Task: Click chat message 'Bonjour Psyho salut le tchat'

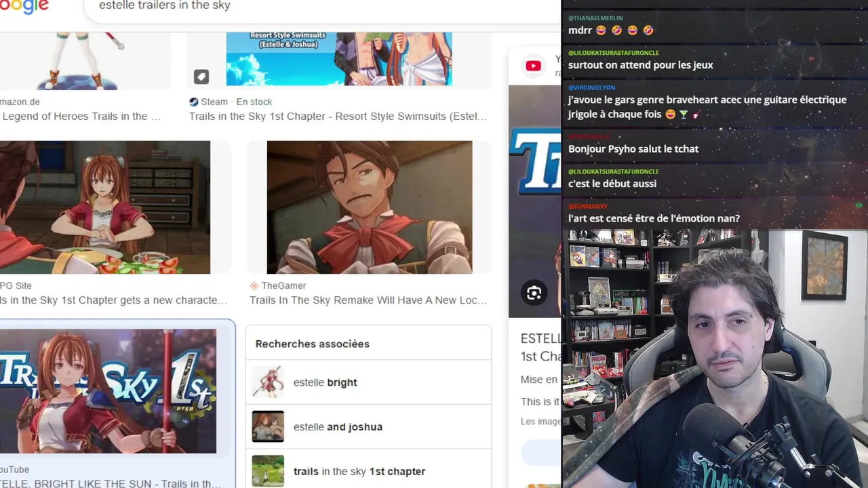Action: pyautogui.click(x=633, y=149)
